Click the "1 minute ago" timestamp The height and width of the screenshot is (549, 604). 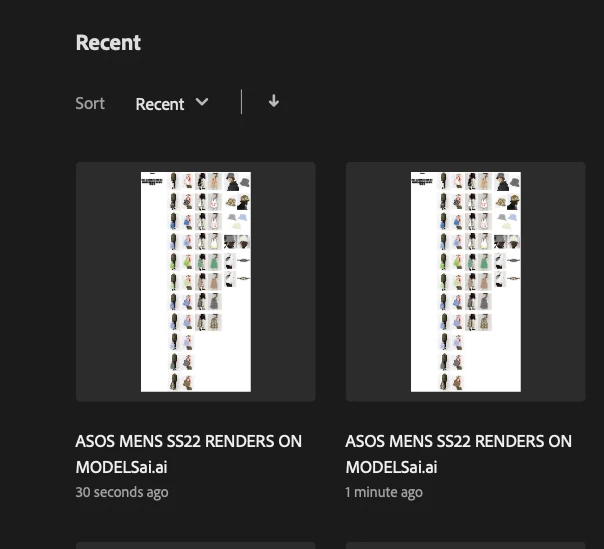point(384,492)
